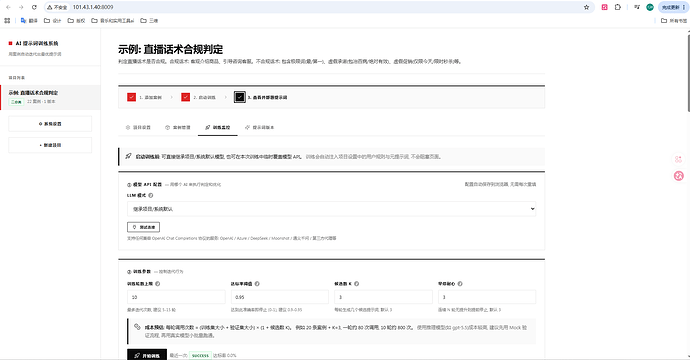Open the Extensions puzzle-piece menu
The image size is (690, 360).
pyautogui.click(x=618, y=7)
